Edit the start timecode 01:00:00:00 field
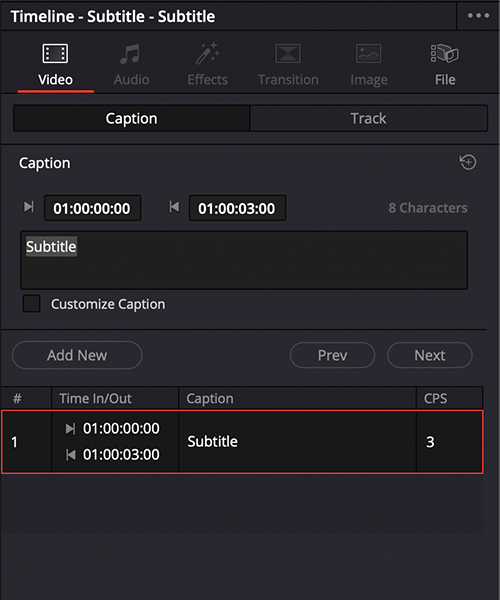Screen dimensions: 500x600 pos(93,208)
